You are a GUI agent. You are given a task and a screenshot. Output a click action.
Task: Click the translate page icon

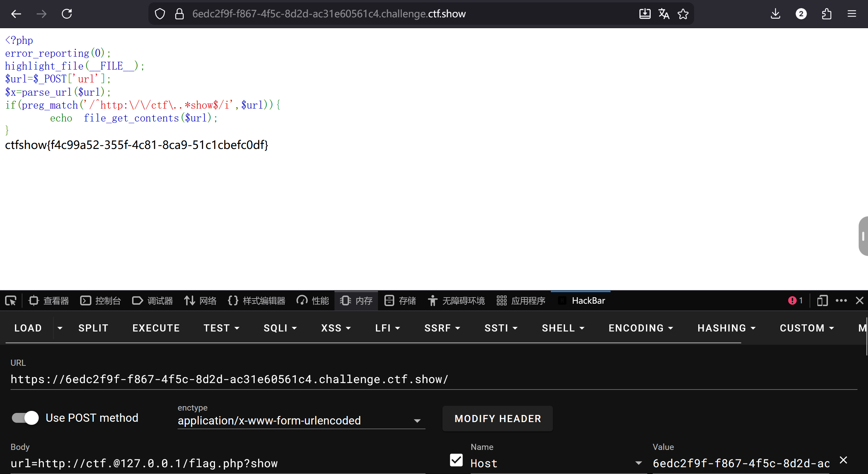point(664,14)
